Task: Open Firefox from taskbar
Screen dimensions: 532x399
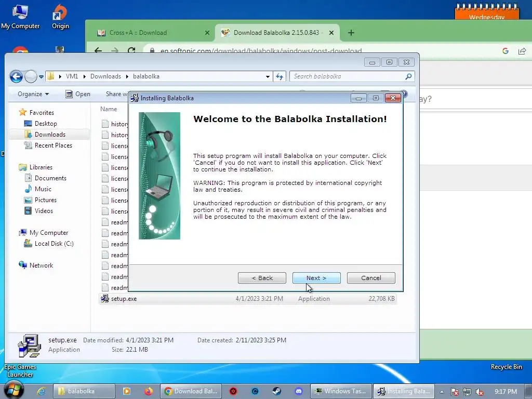Action: (148, 391)
